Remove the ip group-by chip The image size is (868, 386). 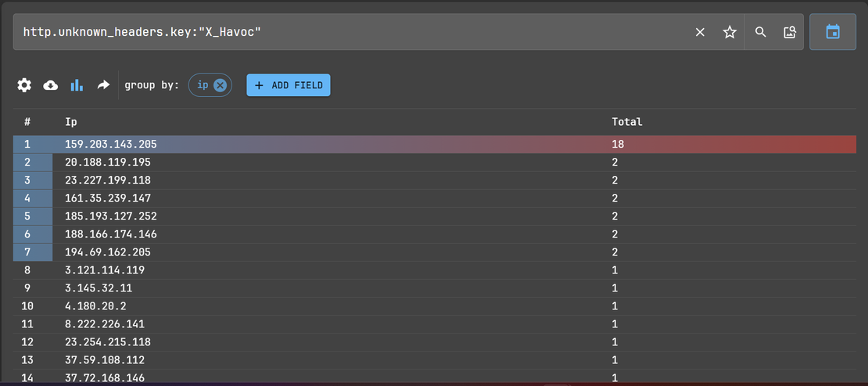(220, 85)
